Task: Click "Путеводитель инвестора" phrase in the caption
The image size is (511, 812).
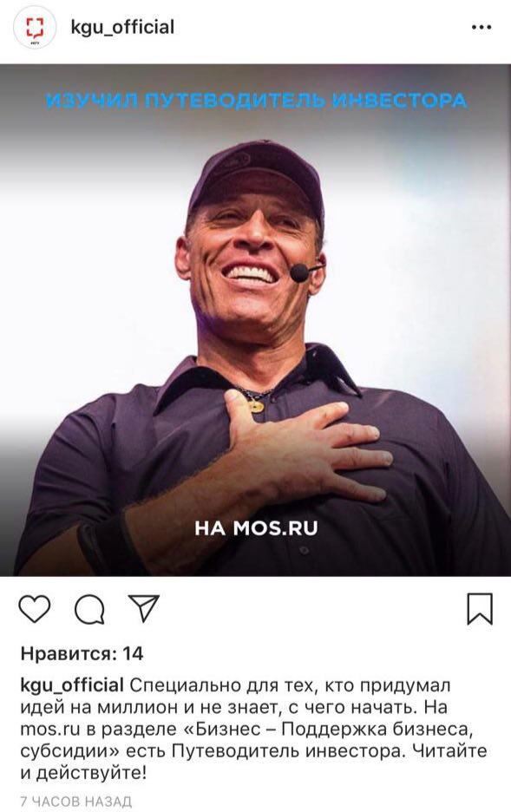Action: click(287, 751)
